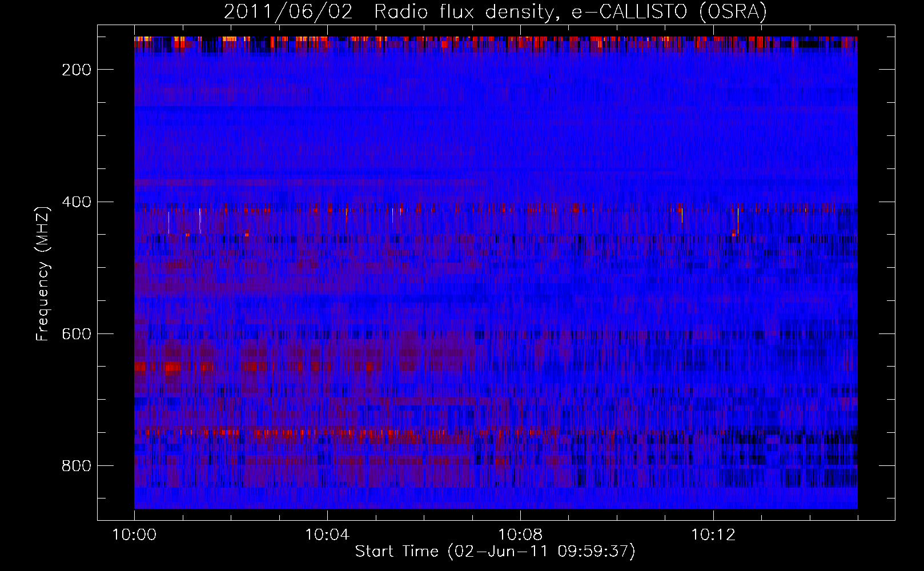
Task: Click the 800 frequency tick label
Action: 77,466
